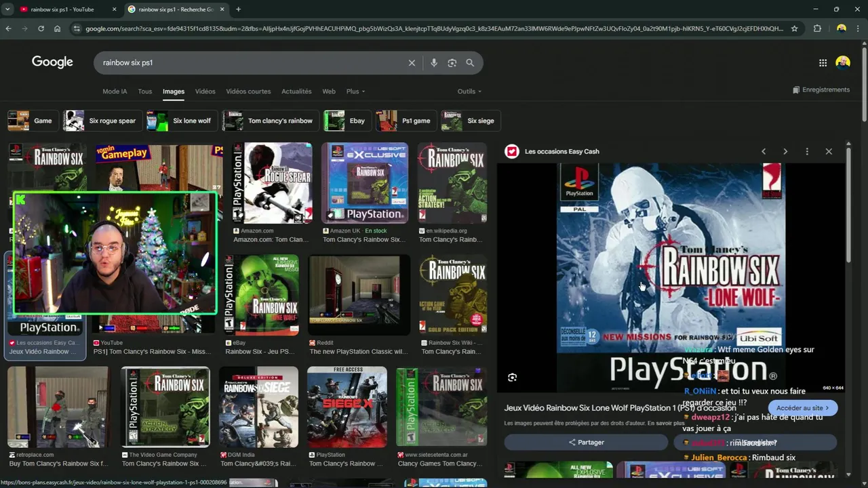Open the Rainbow Six Wiki Gold Pack image
The image size is (868, 488).
coord(453,295)
